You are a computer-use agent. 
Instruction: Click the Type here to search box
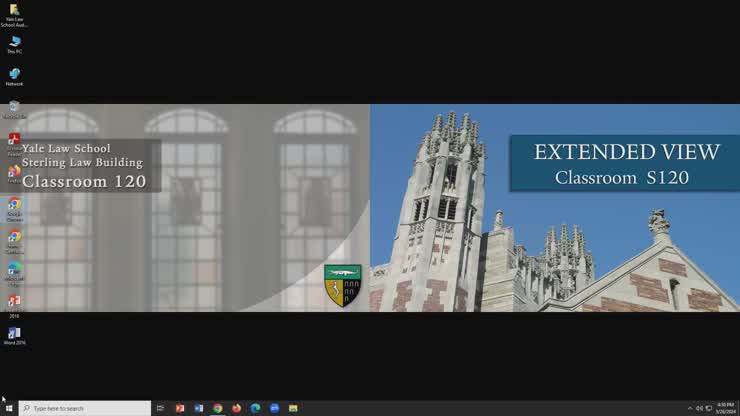pos(85,408)
